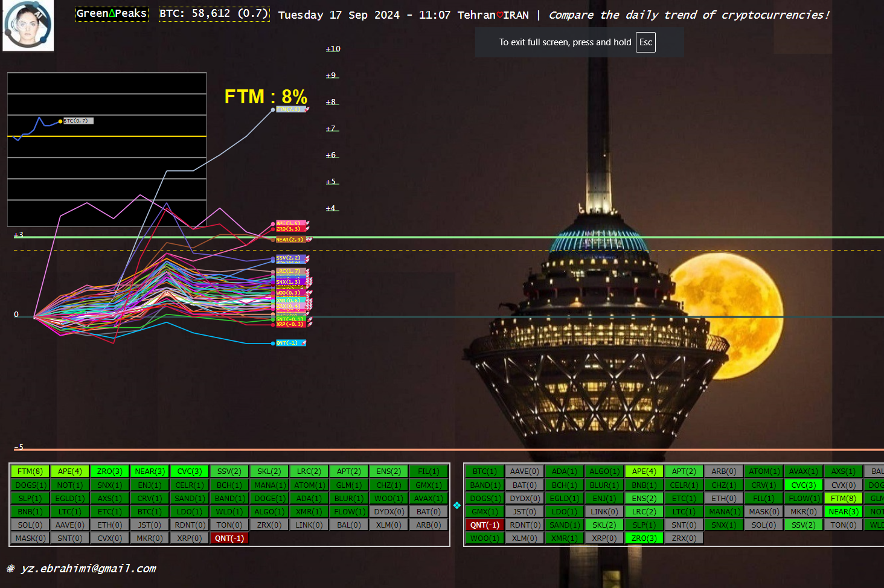Choose APE(4) tile in the ranked grid
This screenshot has height=588, width=884.
[x=70, y=471]
